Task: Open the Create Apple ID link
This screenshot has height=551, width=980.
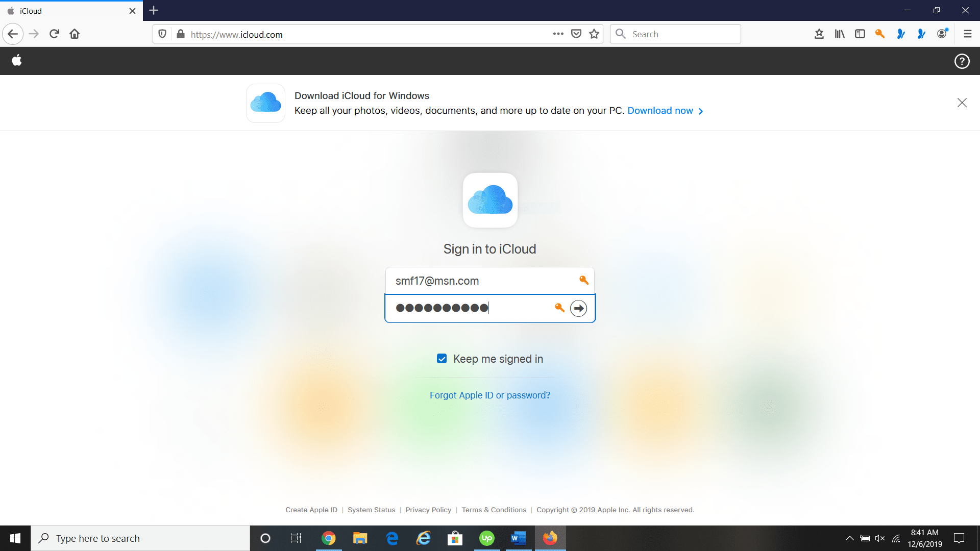Action: click(311, 510)
